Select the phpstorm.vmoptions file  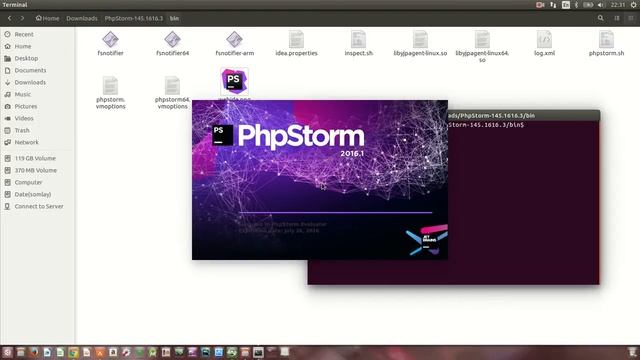point(110,93)
